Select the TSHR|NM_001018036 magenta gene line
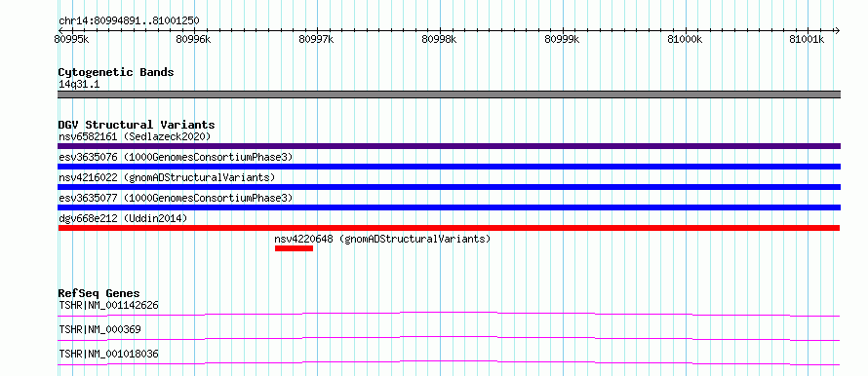 coord(449,362)
